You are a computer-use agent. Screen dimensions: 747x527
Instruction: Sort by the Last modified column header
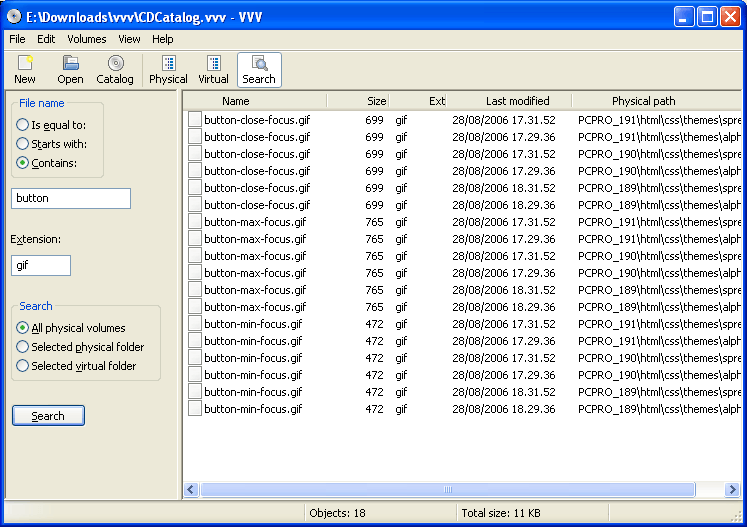(509, 101)
